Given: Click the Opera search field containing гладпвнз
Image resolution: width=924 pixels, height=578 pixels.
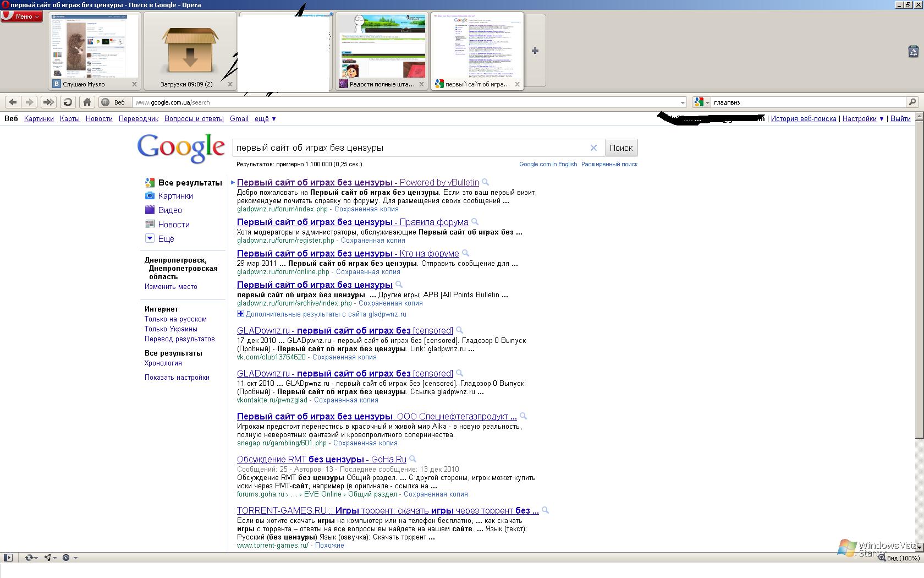Looking at the screenshot, I should tap(809, 102).
